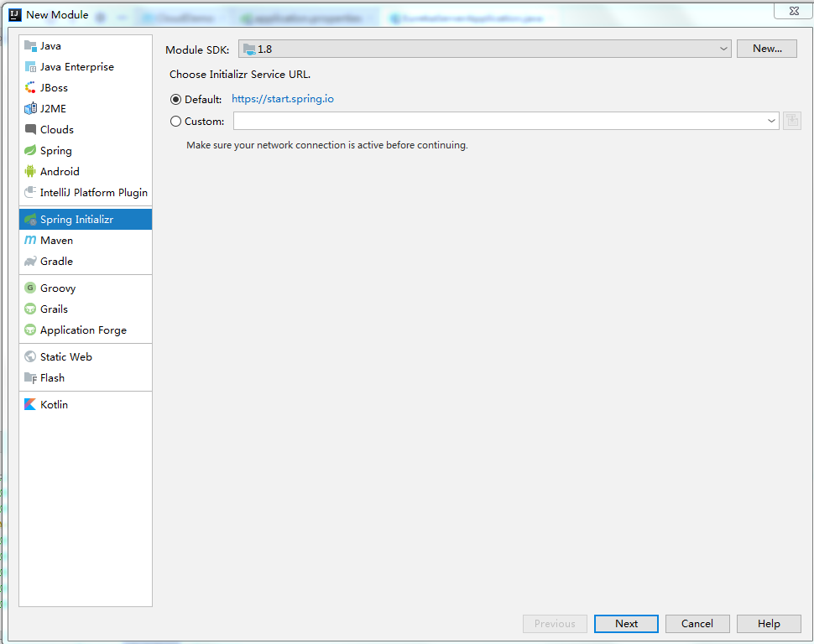Click the icon right of Custom URL field
Screen dimensions: 814x644
coord(792,121)
